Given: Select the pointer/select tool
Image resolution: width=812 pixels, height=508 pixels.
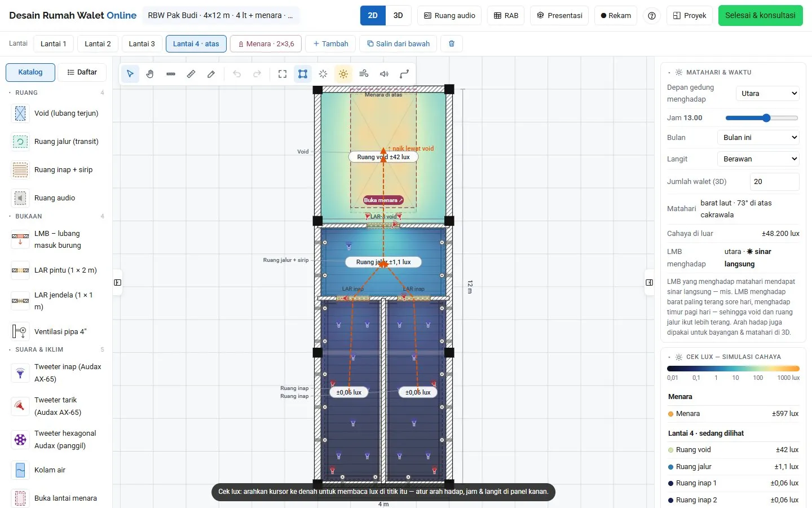Looking at the screenshot, I should coord(130,74).
